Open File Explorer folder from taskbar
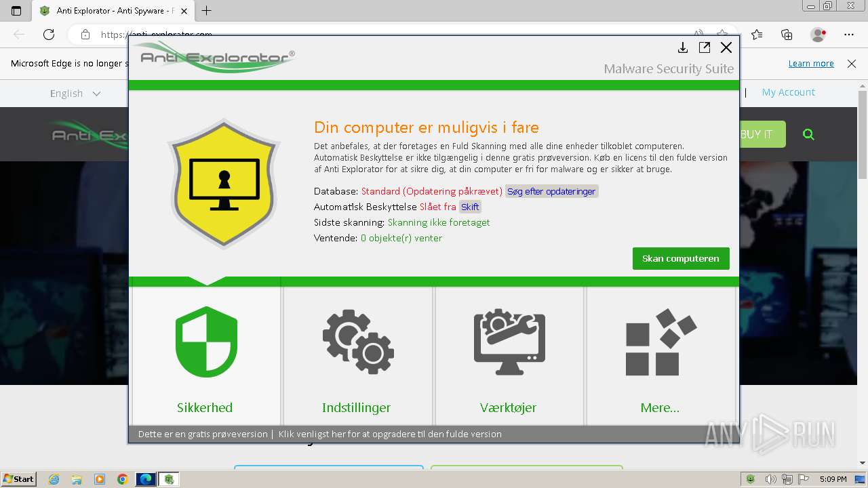Image resolution: width=868 pixels, height=488 pixels. (77, 479)
